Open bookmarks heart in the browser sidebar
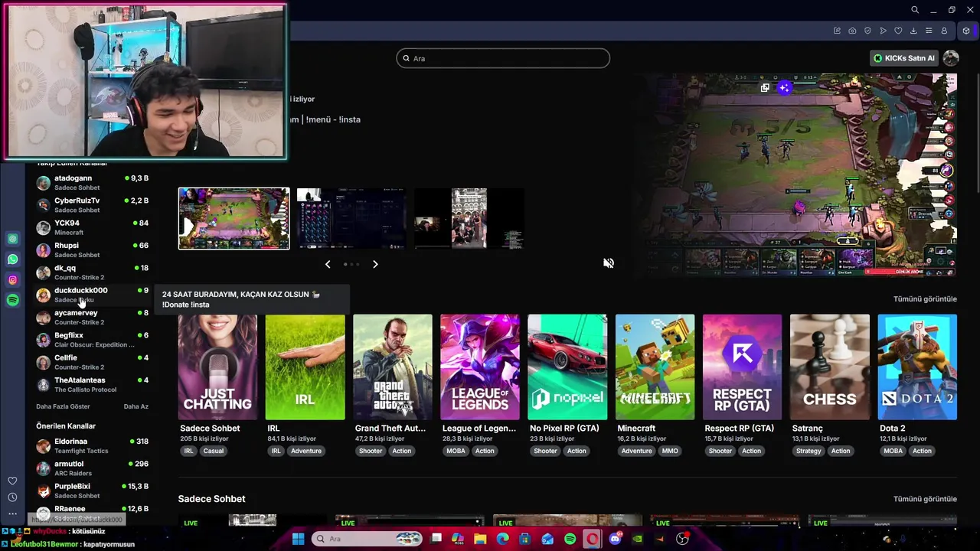Image resolution: width=980 pixels, height=551 pixels. (12, 481)
